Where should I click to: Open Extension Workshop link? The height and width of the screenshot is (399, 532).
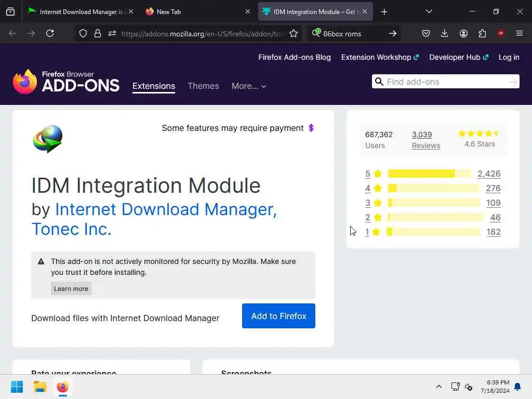(x=380, y=57)
